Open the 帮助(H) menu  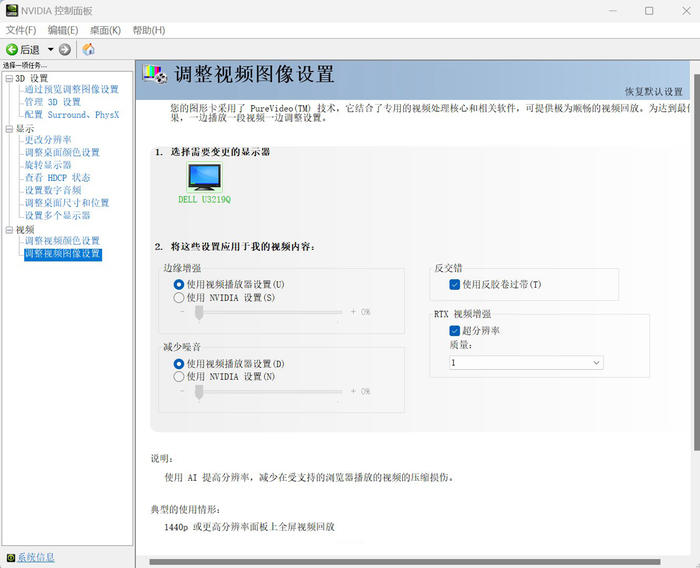click(x=149, y=30)
